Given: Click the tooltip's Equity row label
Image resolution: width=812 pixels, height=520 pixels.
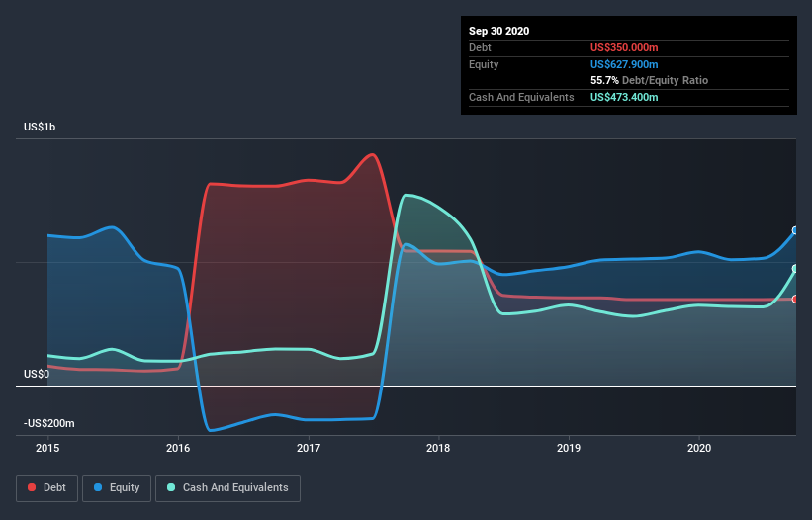Looking at the screenshot, I should coord(484,64).
